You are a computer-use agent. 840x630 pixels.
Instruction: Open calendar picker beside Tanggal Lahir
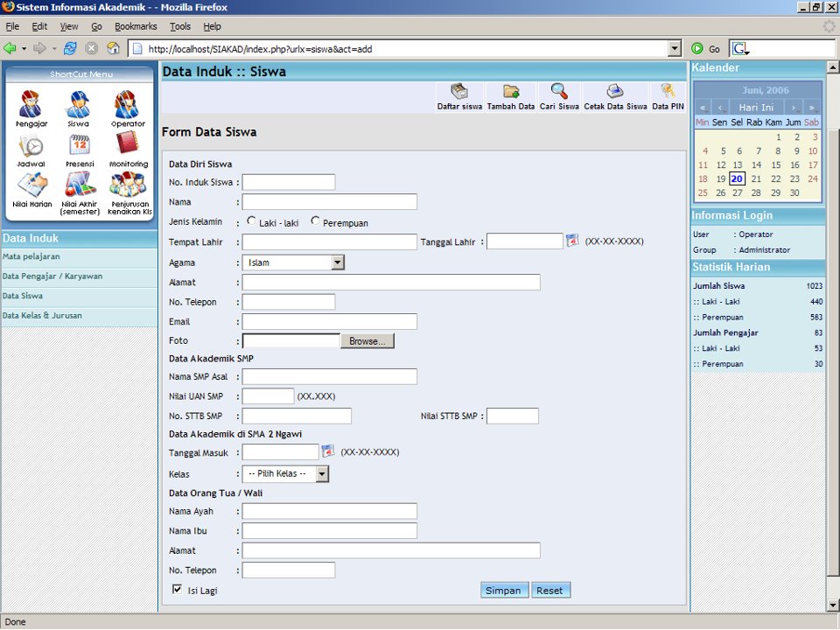coord(572,241)
